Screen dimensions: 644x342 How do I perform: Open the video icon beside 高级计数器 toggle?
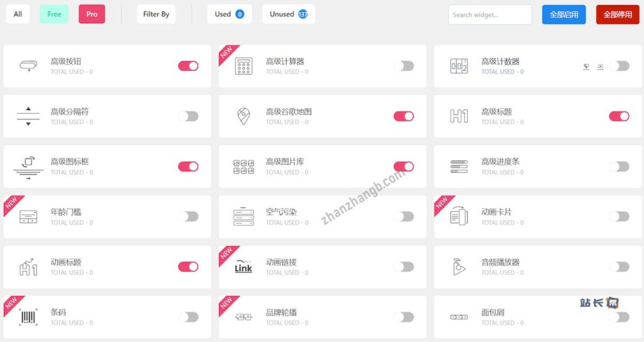click(601, 67)
